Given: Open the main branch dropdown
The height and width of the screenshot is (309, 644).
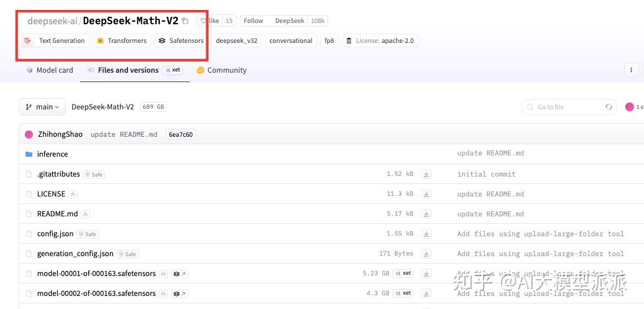Looking at the screenshot, I should point(42,107).
